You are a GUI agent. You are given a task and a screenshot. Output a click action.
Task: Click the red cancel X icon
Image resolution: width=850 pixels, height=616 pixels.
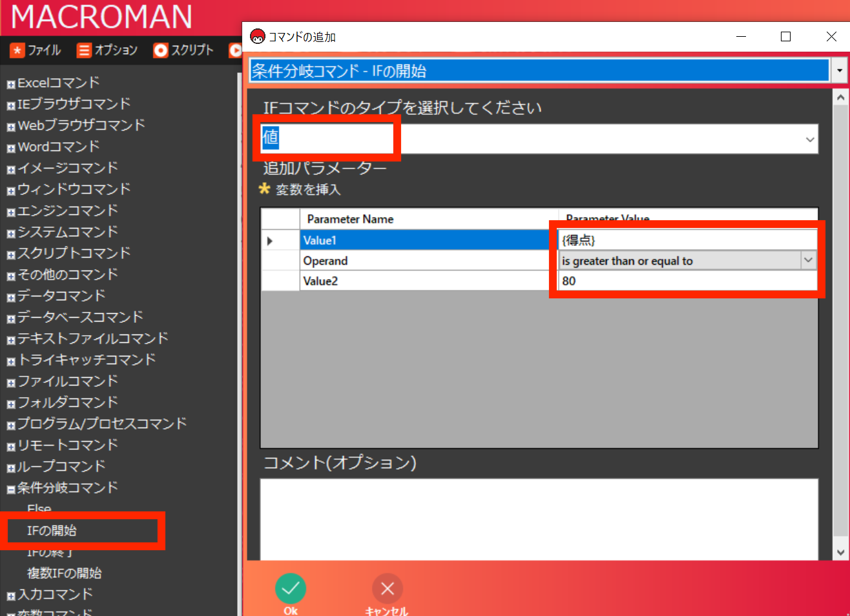click(388, 588)
